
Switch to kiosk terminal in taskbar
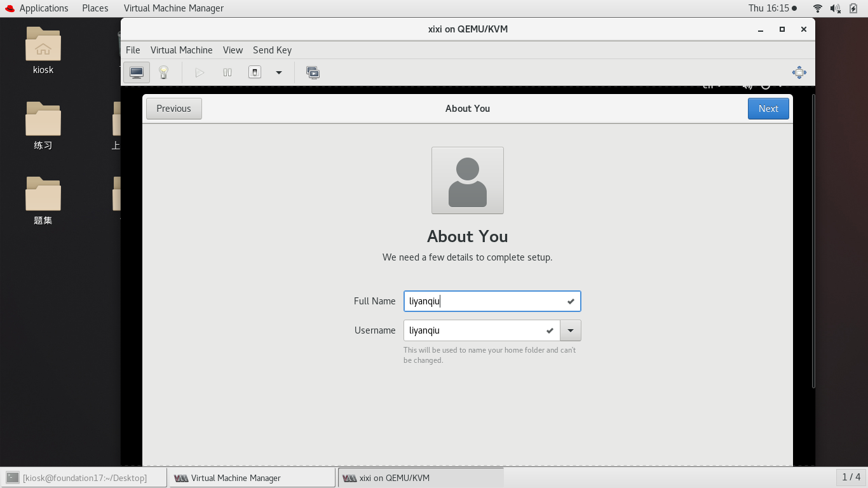(x=84, y=478)
